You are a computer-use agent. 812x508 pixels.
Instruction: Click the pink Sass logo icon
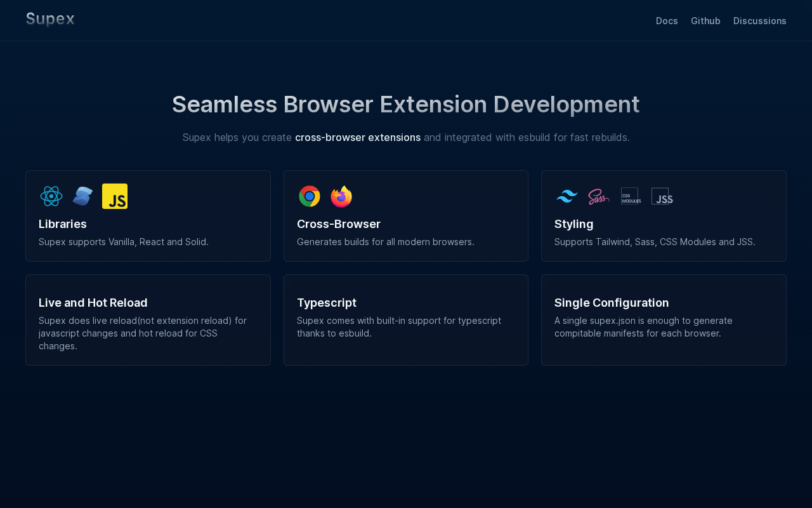(599, 196)
